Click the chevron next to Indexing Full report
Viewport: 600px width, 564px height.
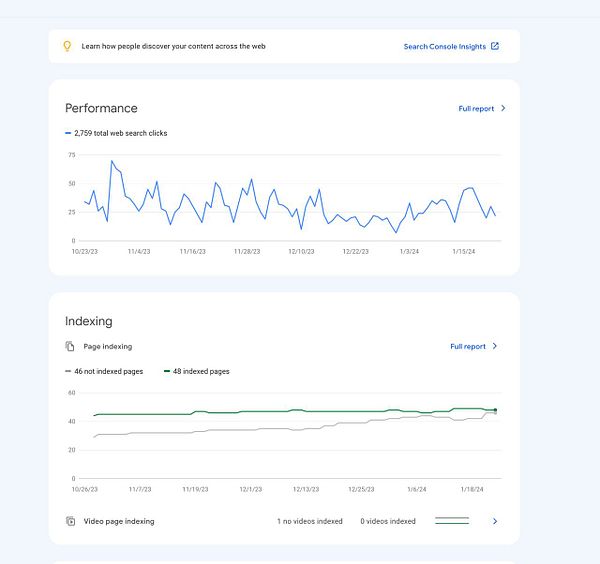(x=495, y=346)
